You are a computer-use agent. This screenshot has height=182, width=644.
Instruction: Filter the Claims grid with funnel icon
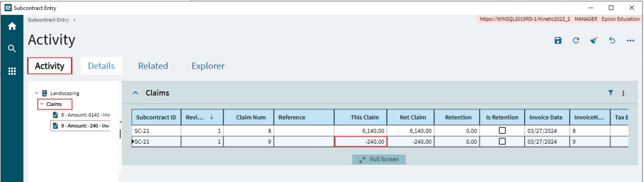(x=611, y=93)
